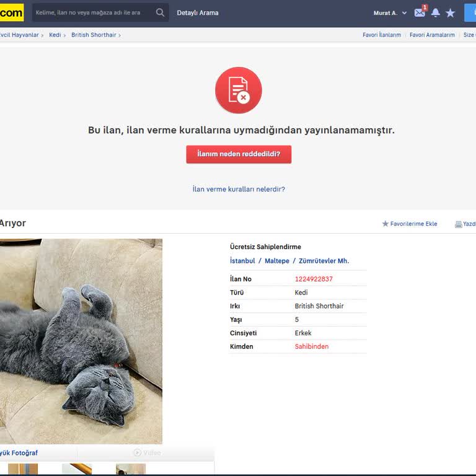The width and height of the screenshot is (476, 476).
Task: Open İlan verme kuralları nelerdir? link
Action: click(239, 189)
